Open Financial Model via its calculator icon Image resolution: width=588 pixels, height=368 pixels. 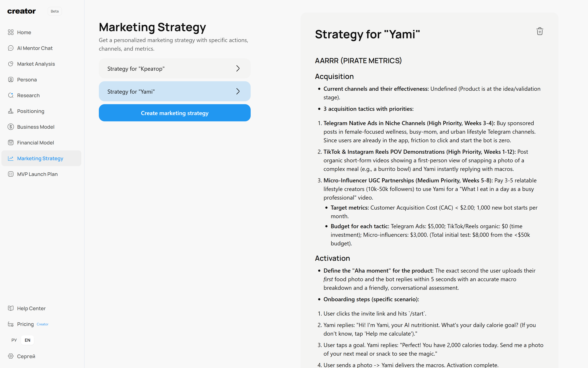coord(11,142)
